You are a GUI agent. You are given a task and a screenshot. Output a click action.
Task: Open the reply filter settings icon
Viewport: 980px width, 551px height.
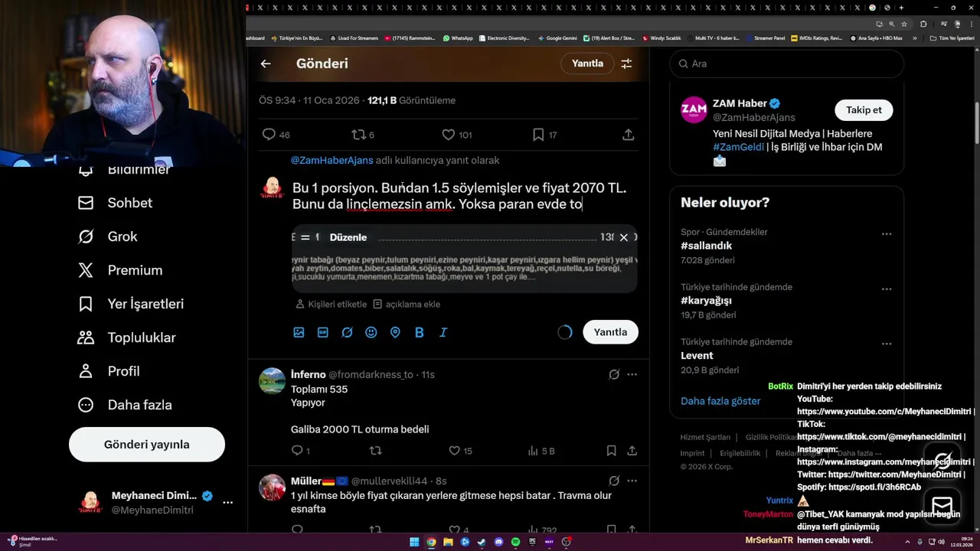point(626,64)
